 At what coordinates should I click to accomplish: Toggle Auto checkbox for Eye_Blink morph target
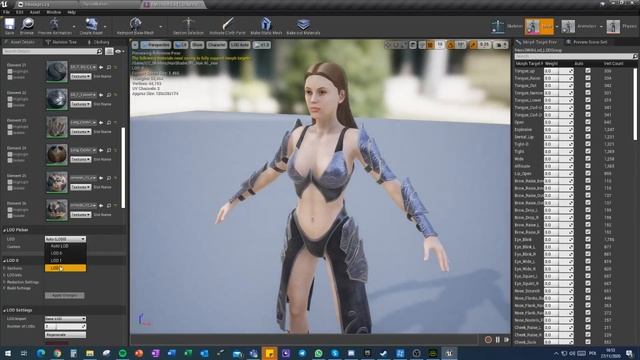(x=588, y=239)
